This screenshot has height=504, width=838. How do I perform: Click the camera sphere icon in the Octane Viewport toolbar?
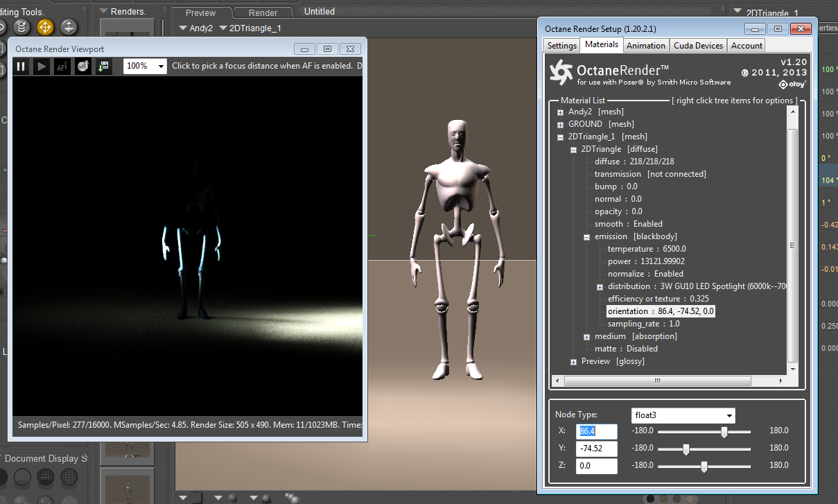pos(83,67)
